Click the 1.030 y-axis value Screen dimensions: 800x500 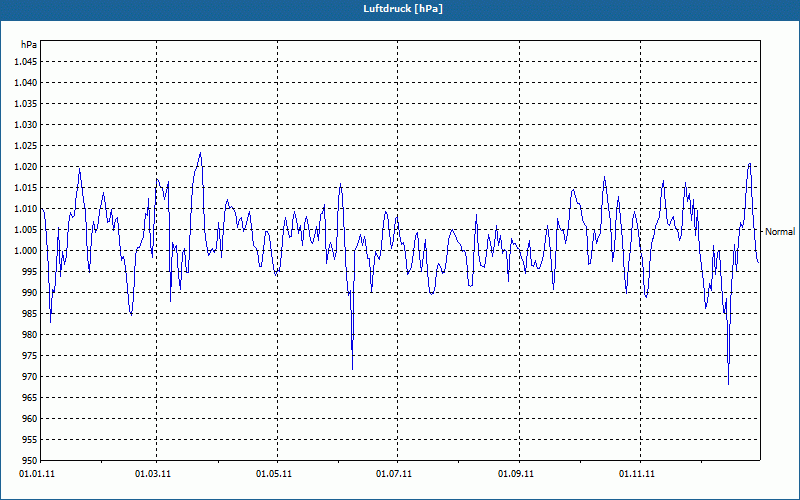pyautogui.click(x=26, y=124)
